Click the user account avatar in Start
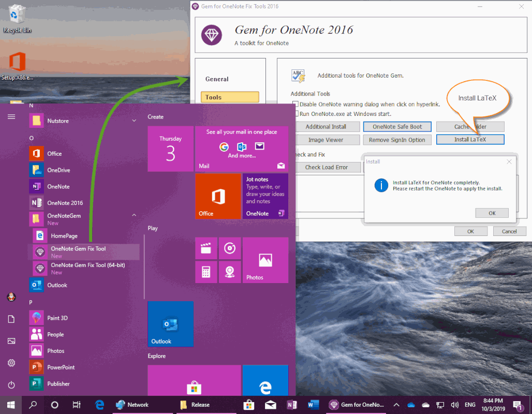The width and height of the screenshot is (532, 414). coord(11,297)
